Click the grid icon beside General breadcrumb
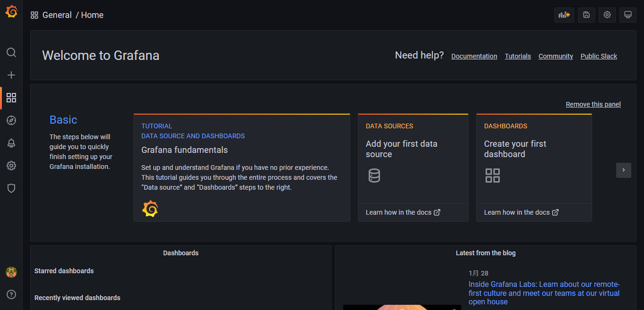 click(34, 15)
